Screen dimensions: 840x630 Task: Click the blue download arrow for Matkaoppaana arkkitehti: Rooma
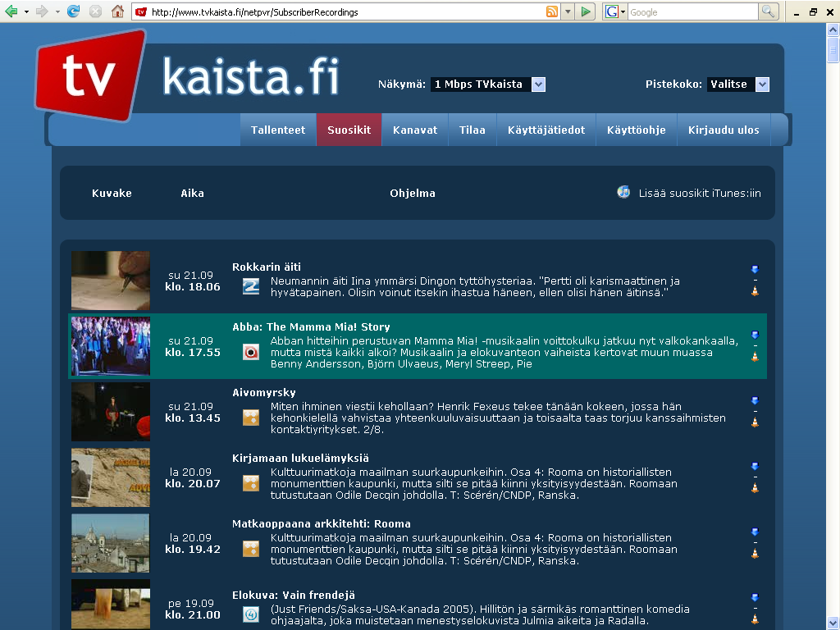755,532
